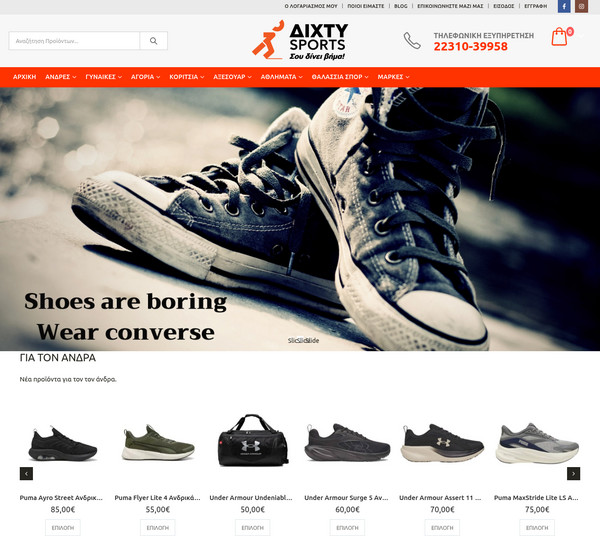Image resolution: width=600 pixels, height=536 pixels.
Task: Expand the ΘΑΛΑΣΣΙΑ ΣΠΟΡ menu dropdown
Action: pos(340,77)
